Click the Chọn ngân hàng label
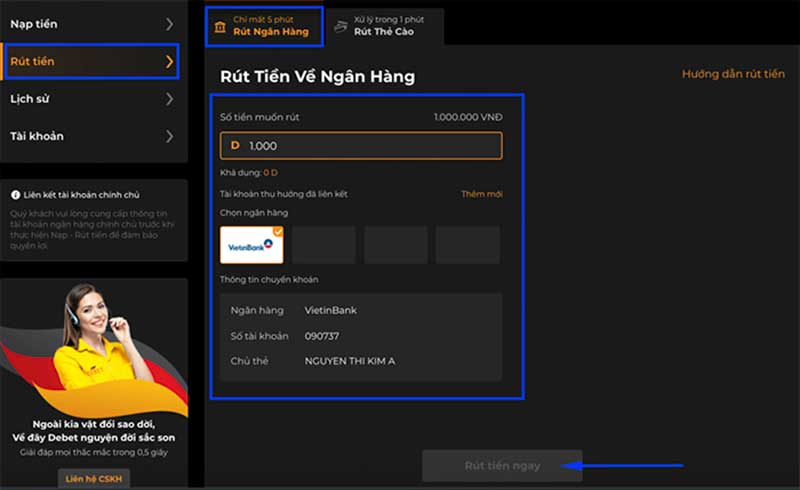The height and width of the screenshot is (490, 800). tap(254, 213)
